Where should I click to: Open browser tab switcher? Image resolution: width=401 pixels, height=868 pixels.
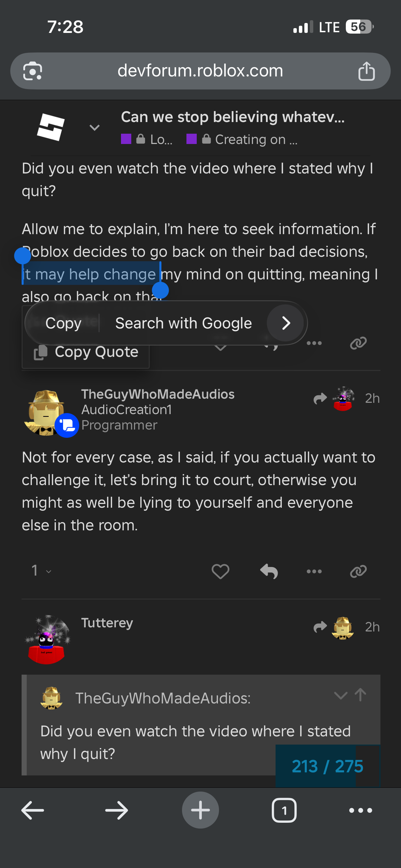pos(284,810)
